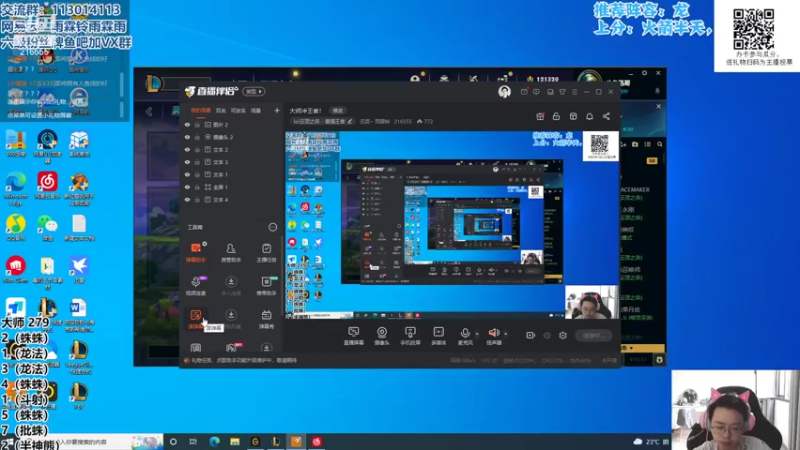The image size is (800, 450).
Task: Open 网易云音乐 desktop shortcut
Action: click(x=47, y=186)
